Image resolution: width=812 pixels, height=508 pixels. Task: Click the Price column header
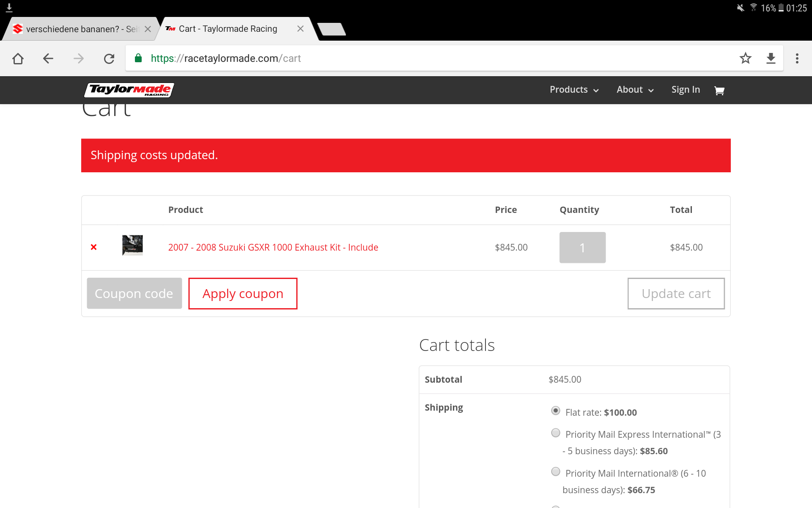pyautogui.click(x=506, y=210)
